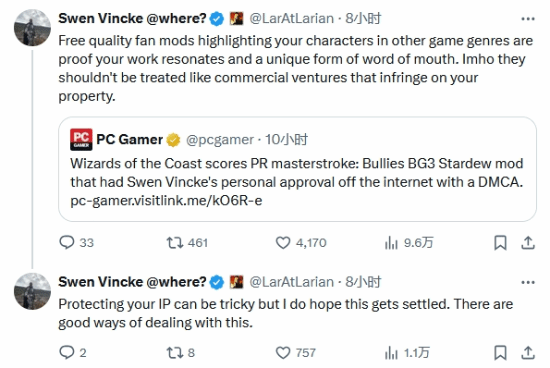Retweet the first tweet with 461 reposts
Viewport: 550px width, 368px height.
[x=187, y=242]
